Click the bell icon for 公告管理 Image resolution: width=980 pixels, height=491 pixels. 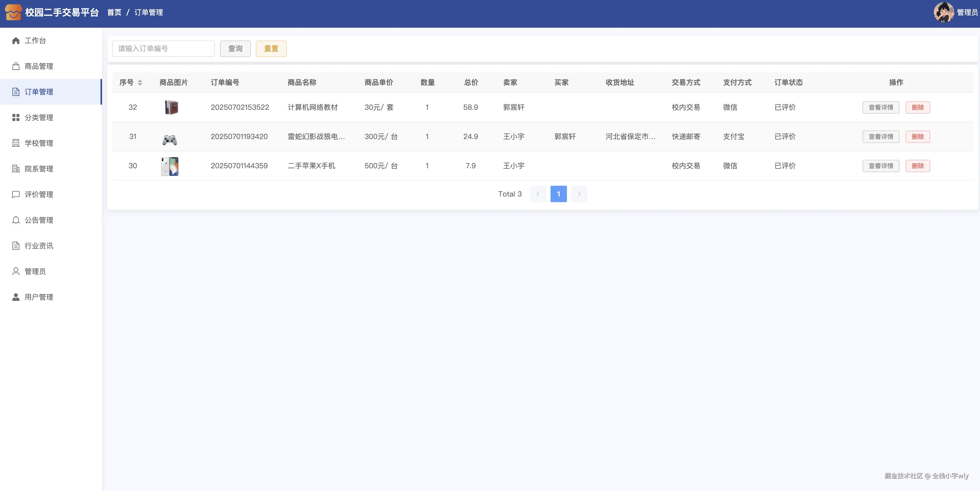(x=16, y=220)
